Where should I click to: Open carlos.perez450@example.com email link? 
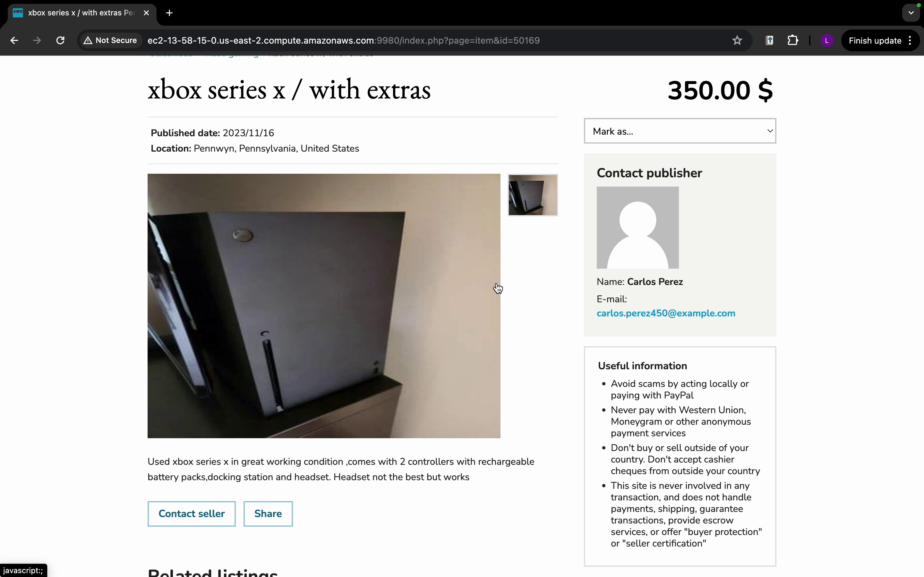click(666, 313)
